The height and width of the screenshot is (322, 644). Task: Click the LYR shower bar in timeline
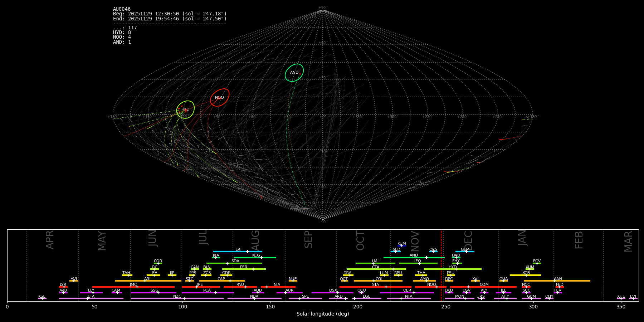coord(63,287)
